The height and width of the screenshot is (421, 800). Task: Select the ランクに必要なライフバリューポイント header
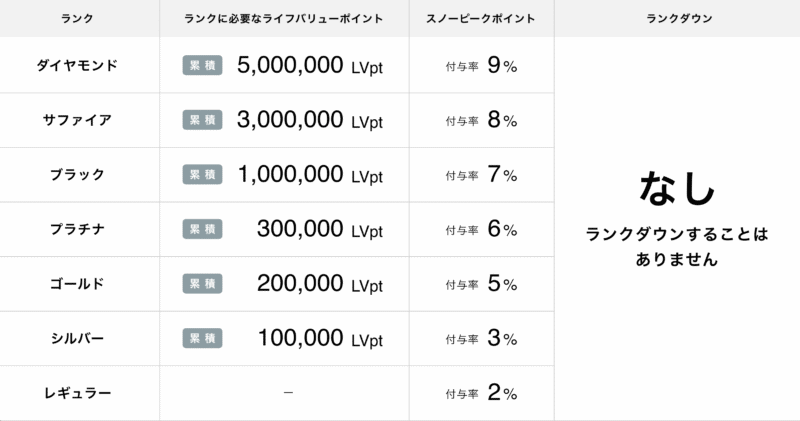(x=284, y=19)
